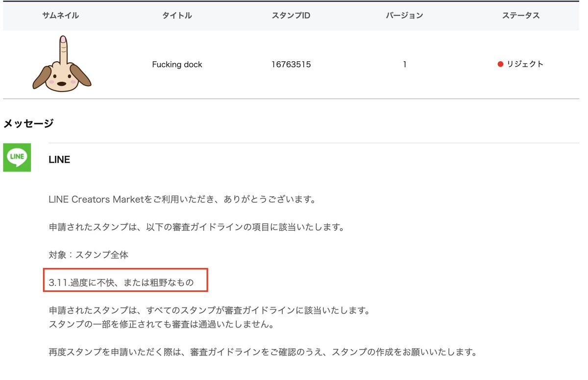Click the version value 1
This screenshot has width=588, height=380.
404,65
